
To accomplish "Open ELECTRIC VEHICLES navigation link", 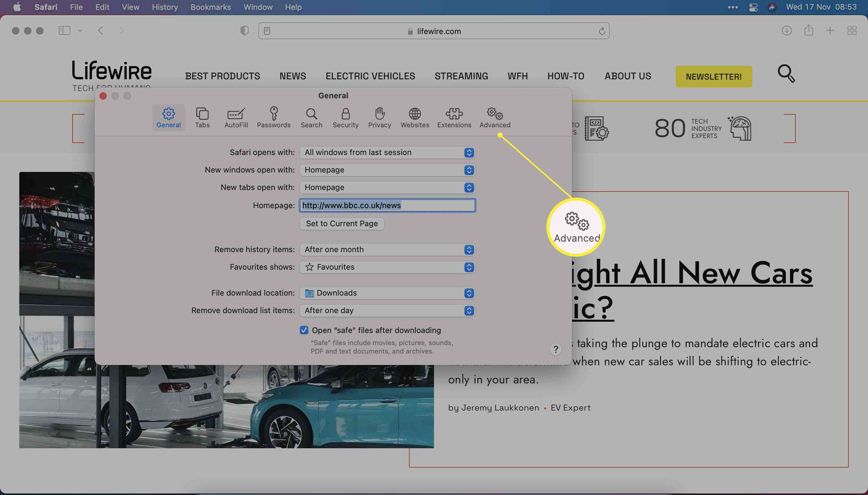I will coord(370,76).
